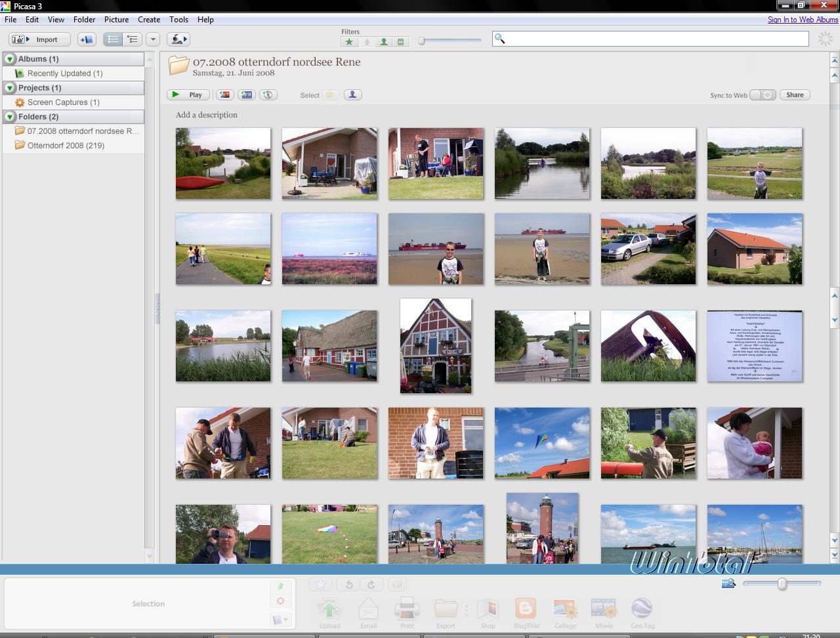Filter to show starred photos only
The image size is (840, 638).
(349, 42)
